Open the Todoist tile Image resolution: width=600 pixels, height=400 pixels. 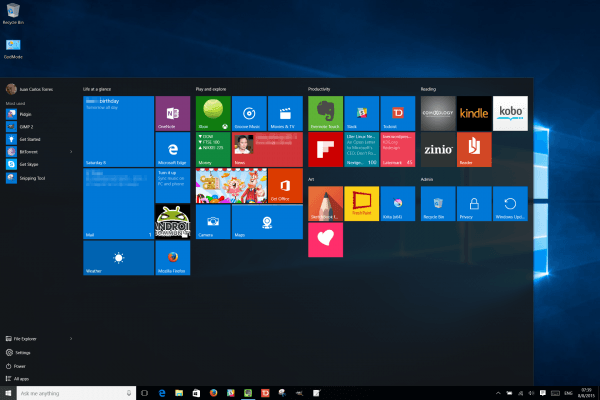[x=398, y=113]
